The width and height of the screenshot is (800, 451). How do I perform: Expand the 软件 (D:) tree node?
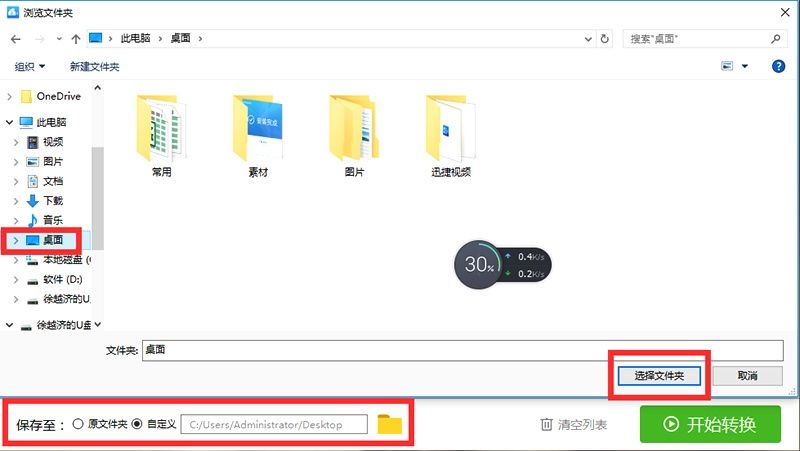(16, 280)
